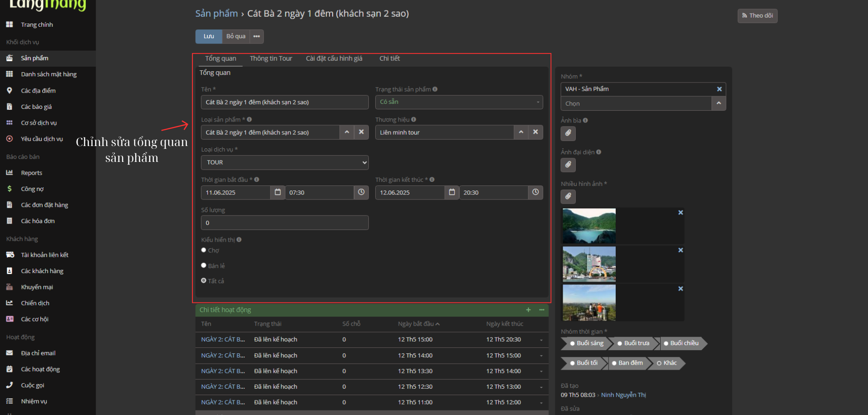Click the paperclip icon under Ảnh bìa

pyautogui.click(x=568, y=133)
